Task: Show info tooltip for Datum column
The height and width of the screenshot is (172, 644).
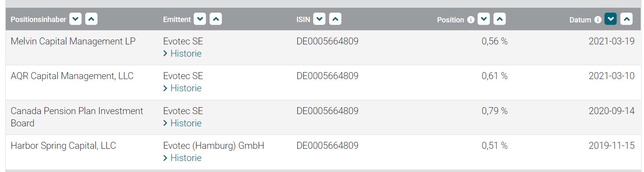Action: tap(598, 20)
